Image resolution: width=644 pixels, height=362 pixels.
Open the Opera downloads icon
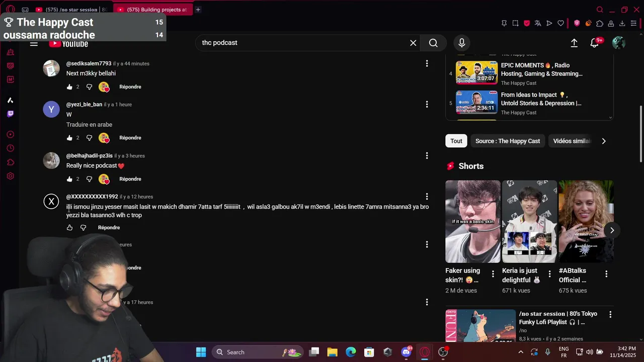coord(622,24)
